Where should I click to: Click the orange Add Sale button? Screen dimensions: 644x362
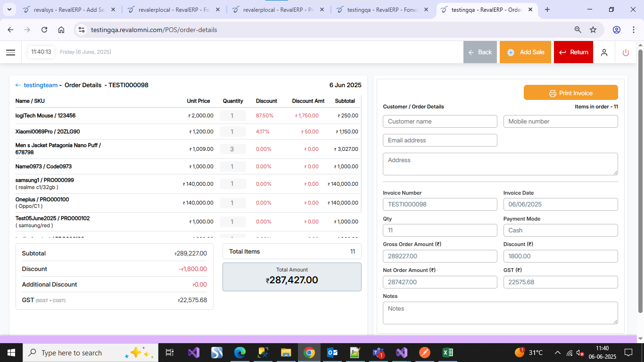pyautogui.click(x=525, y=52)
